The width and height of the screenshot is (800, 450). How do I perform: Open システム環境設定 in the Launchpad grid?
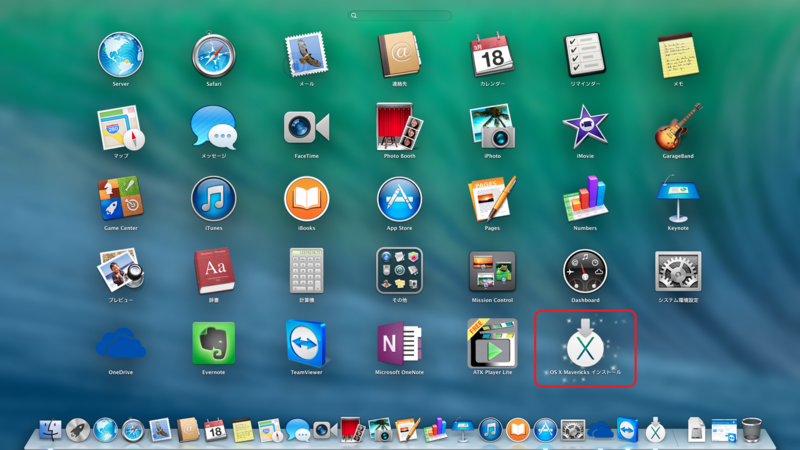tap(678, 271)
